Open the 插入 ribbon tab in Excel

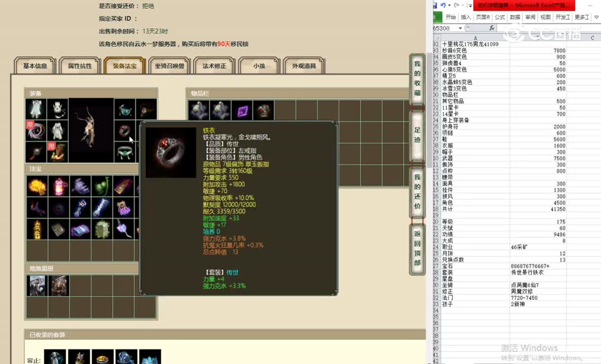466,17
